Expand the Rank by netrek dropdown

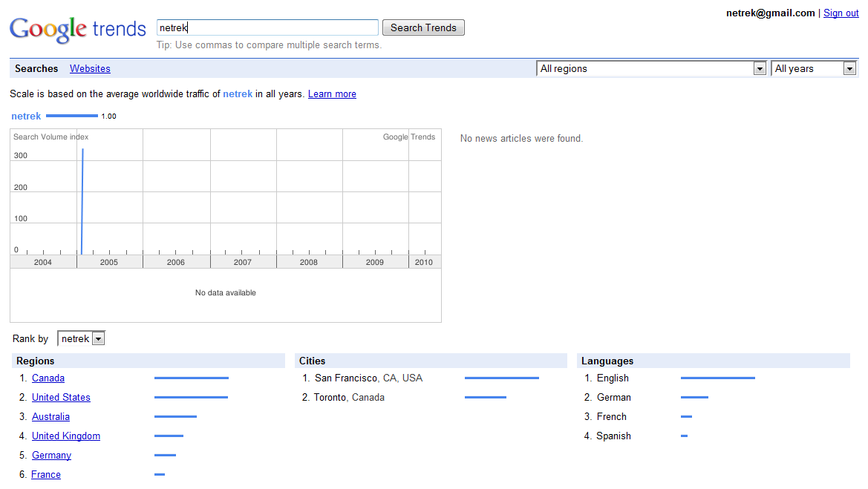point(82,338)
